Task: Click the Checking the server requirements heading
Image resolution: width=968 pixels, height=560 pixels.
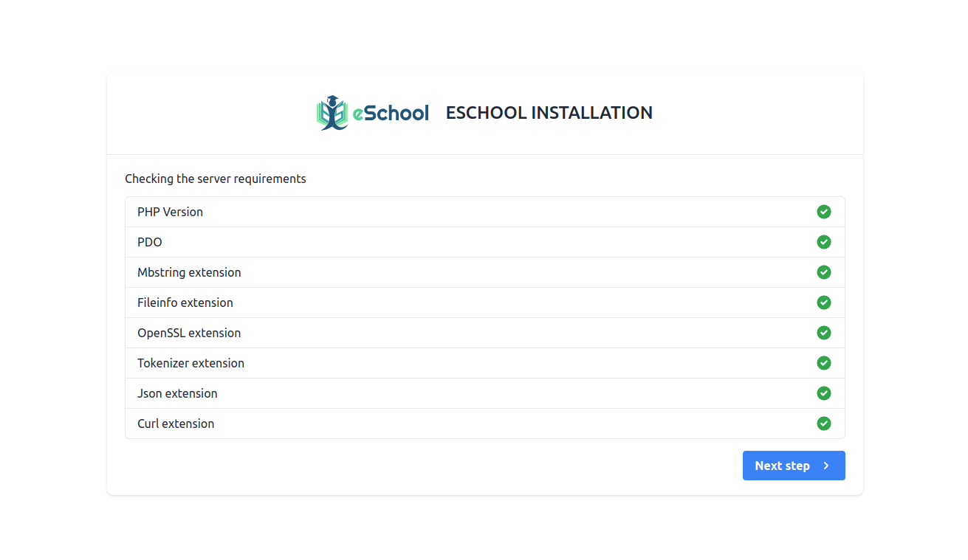Action: click(x=216, y=179)
